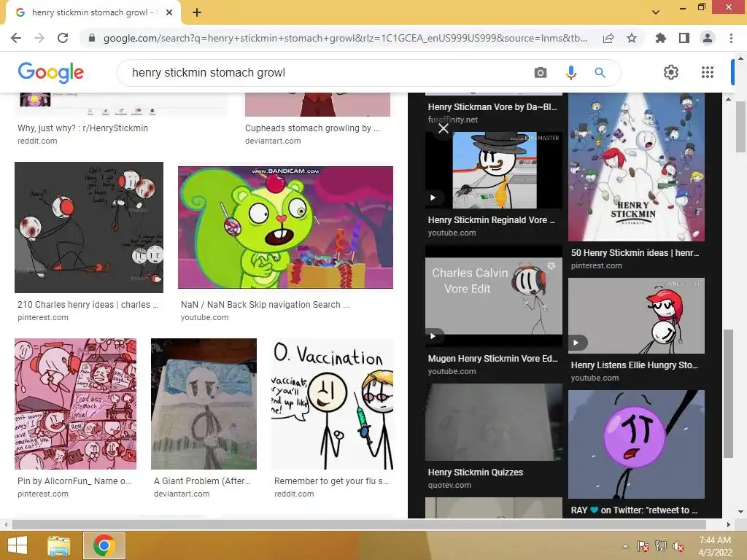Open tab search dropdown arrow
Viewport: 747px width, 560px height.
pos(656,12)
